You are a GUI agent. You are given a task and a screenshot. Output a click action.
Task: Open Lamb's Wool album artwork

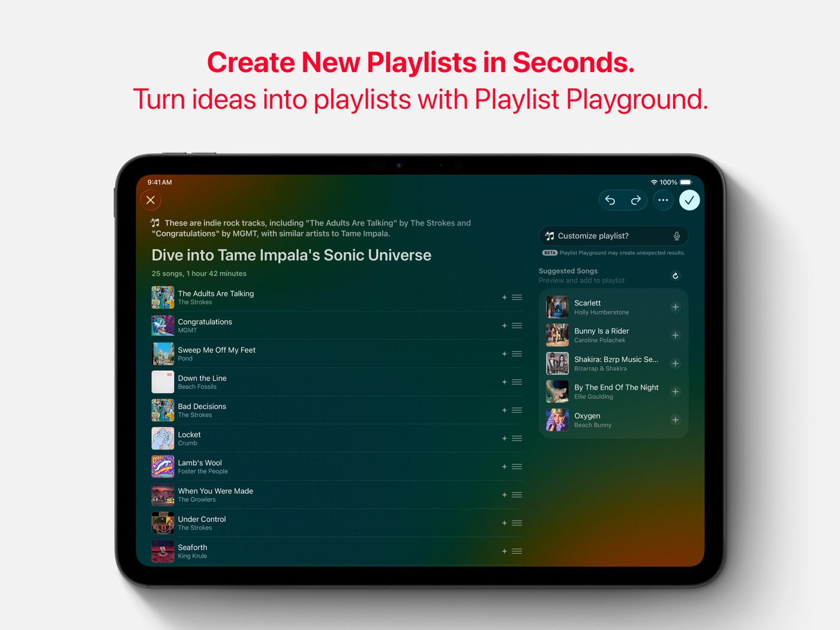click(163, 467)
